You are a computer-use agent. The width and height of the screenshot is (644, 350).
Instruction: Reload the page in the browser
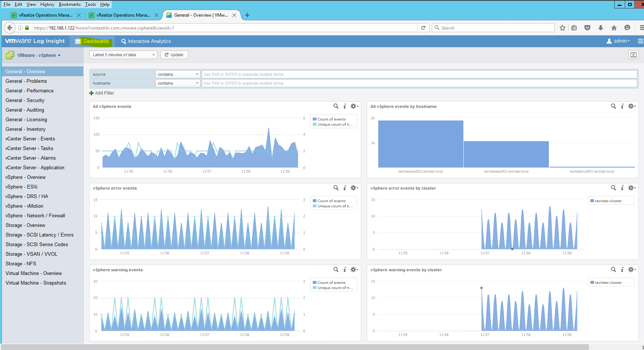(x=423, y=28)
